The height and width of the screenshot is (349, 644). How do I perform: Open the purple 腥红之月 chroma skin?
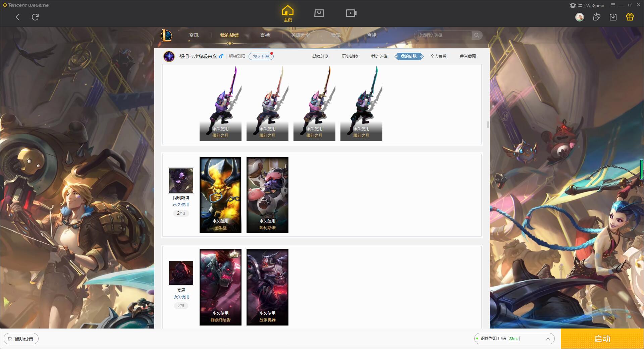(220, 103)
